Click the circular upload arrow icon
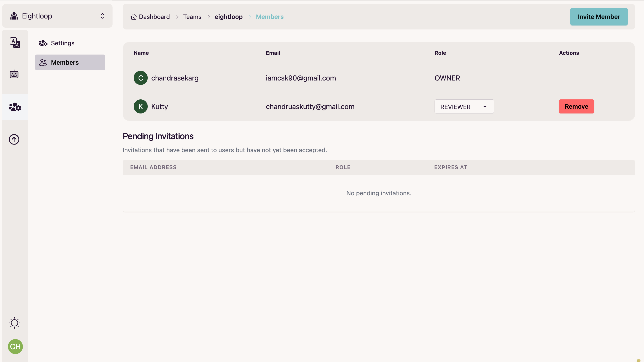 pos(14,139)
